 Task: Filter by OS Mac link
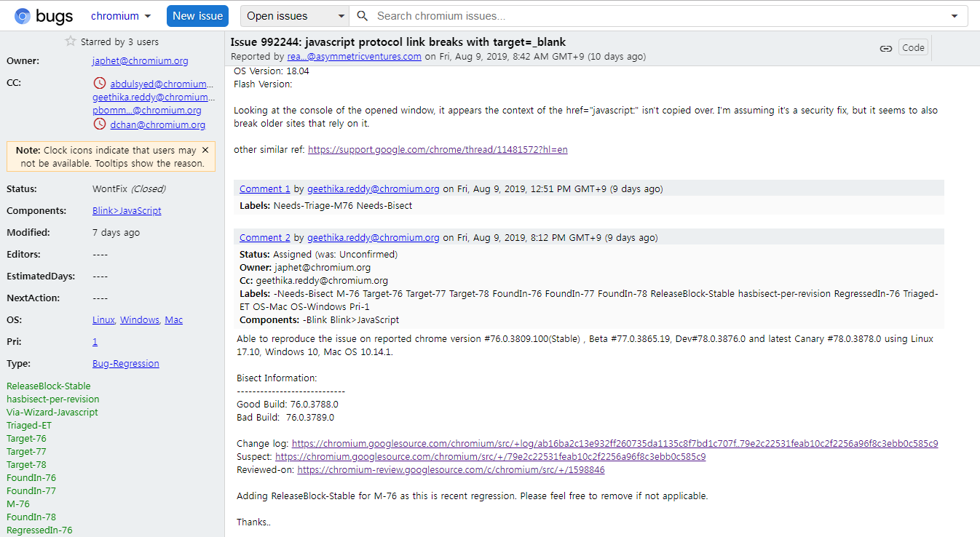pyautogui.click(x=174, y=320)
